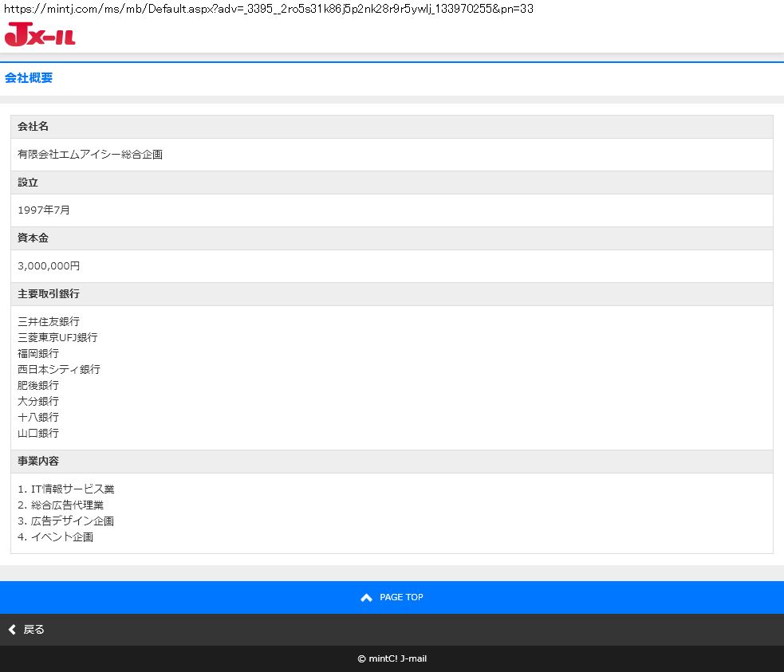The width and height of the screenshot is (784, 672).
Task: Click the left arrow icon beside 戻る
Action: 12,630
